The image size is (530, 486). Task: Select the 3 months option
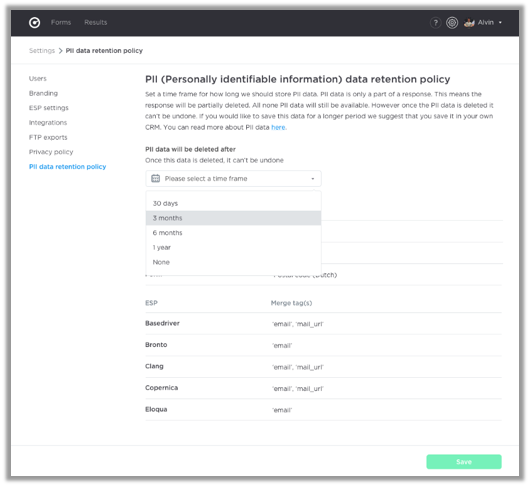coord(233,218)
